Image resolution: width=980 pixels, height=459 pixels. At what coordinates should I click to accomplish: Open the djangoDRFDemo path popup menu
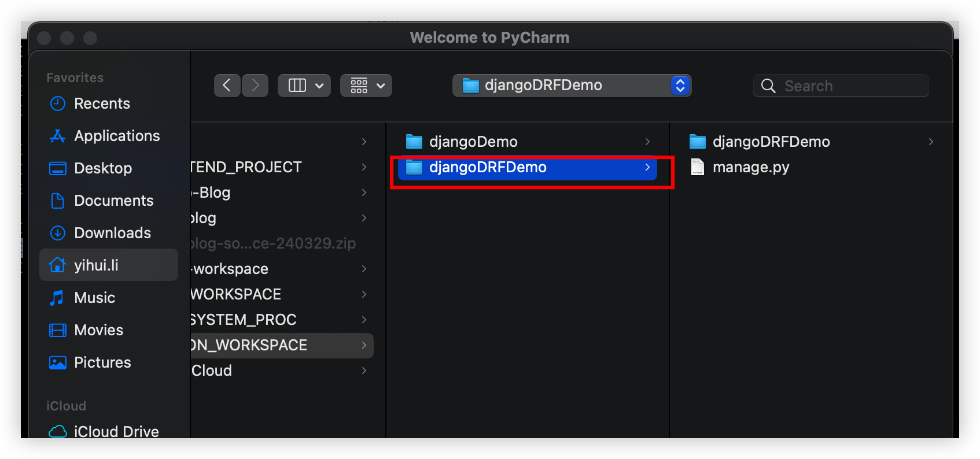(x=572, y=86)
